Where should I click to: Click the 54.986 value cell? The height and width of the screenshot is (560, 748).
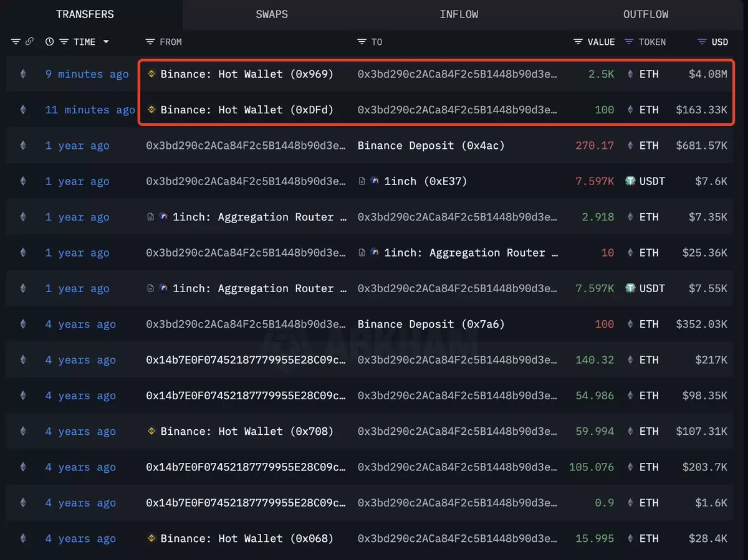pyautogui.click(x=595, y=396)
